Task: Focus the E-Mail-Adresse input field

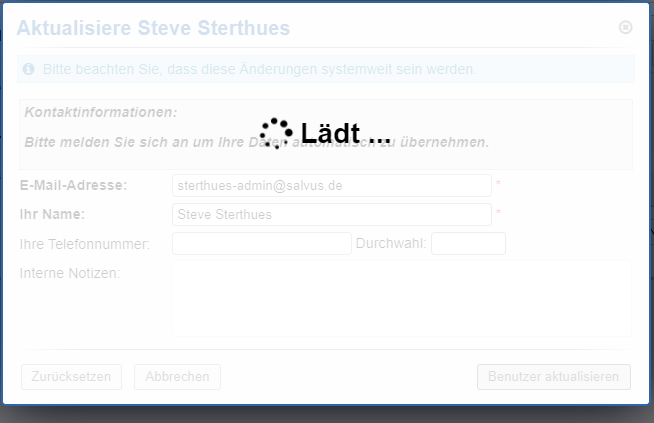Action: 332,186
